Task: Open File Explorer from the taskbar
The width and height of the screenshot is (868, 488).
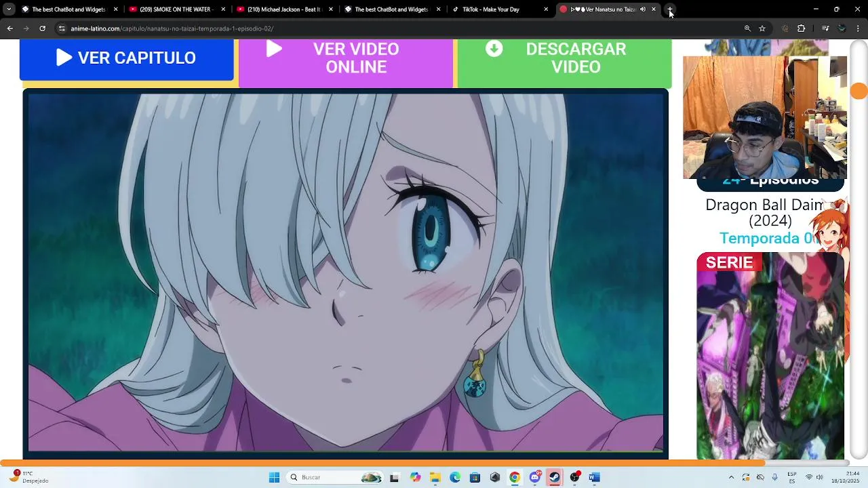Action: (x=435, y=477)
